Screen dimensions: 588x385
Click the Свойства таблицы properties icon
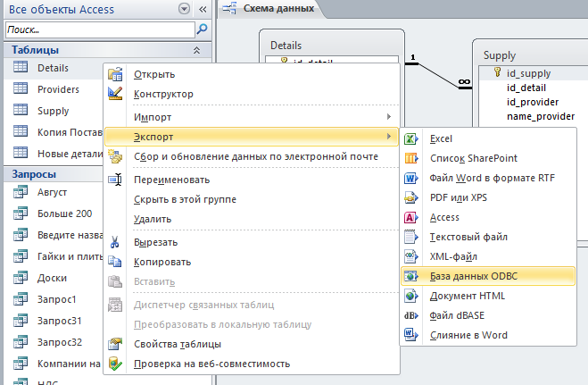coord(115,344)
